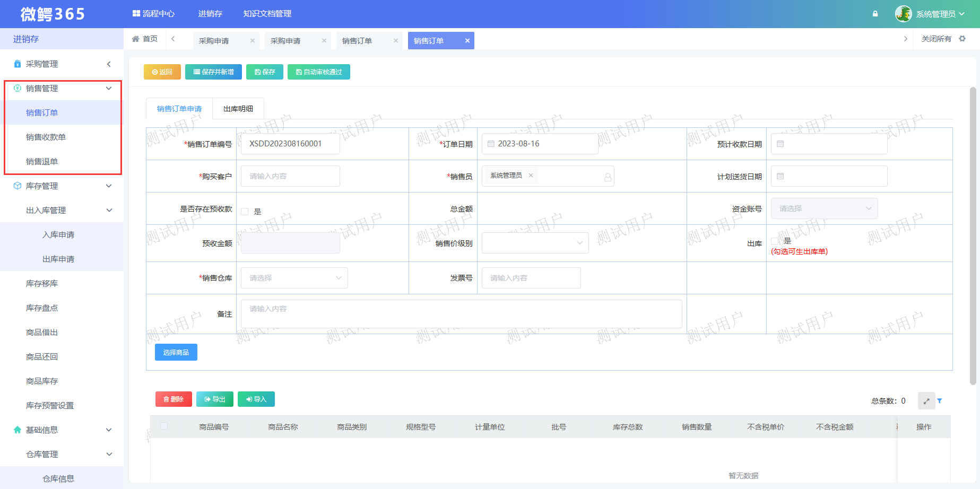Click the settings gear beside 关闭所有

(x=962, y=39)
